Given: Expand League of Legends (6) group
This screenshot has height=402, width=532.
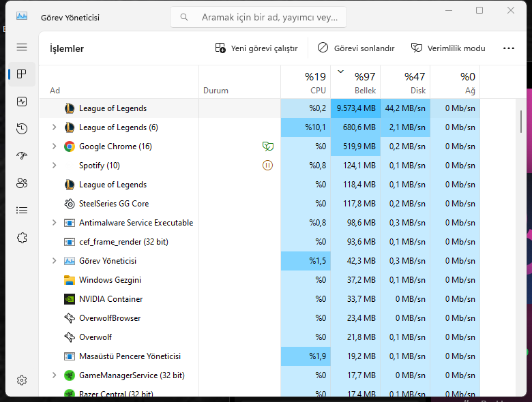Looking at the screenshot, I should [x=55, y=127].
